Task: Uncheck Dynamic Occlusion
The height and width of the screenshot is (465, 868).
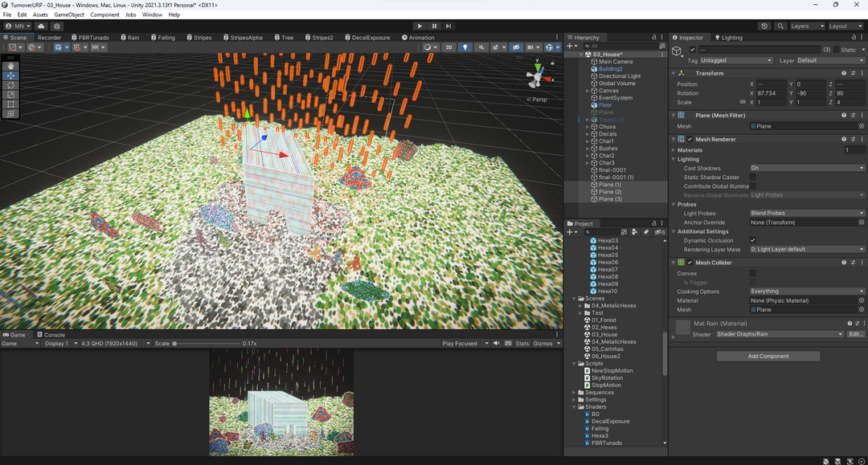Action: click(x=753, y=240)
